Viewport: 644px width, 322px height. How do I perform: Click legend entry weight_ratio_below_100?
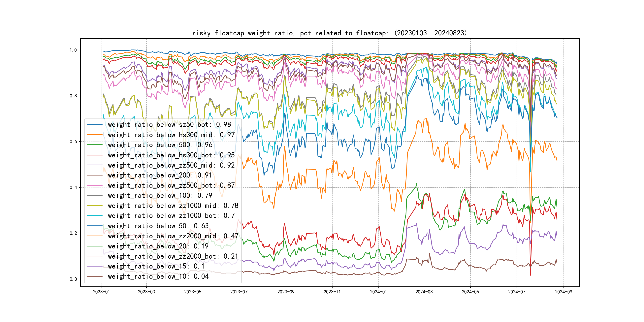coord(160,196)
